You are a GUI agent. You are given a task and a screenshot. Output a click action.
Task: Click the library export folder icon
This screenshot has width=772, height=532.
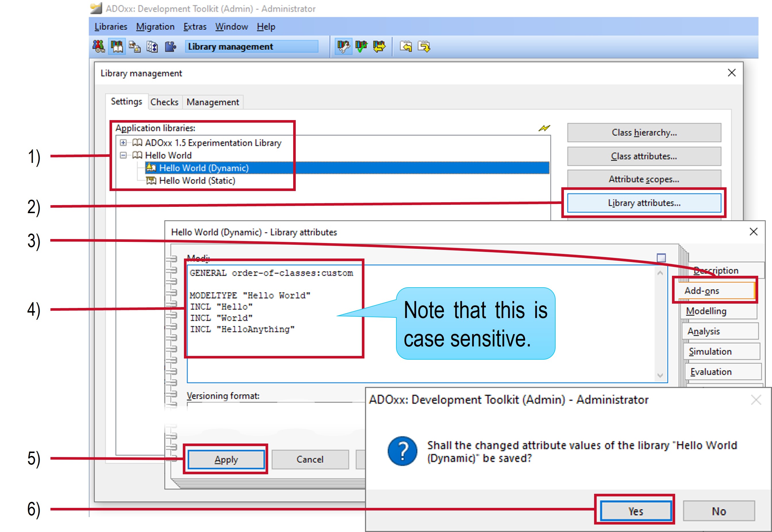(x=424, y=46)
